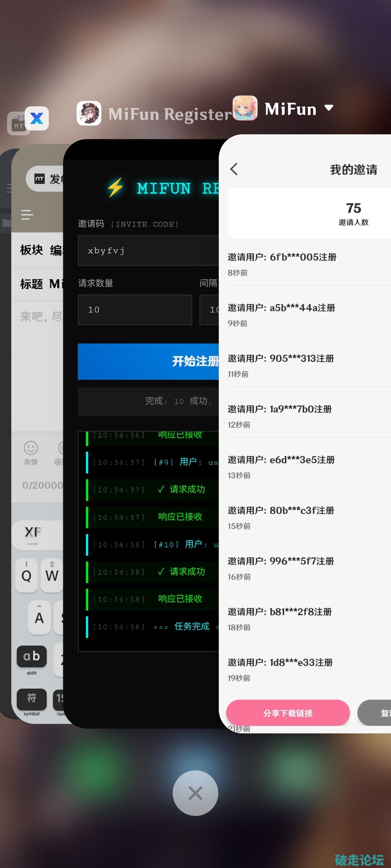Tap the MiFun Register app icon
Image resolution: width=391 pixels, height=868 pixels.
tap(89, 113)
